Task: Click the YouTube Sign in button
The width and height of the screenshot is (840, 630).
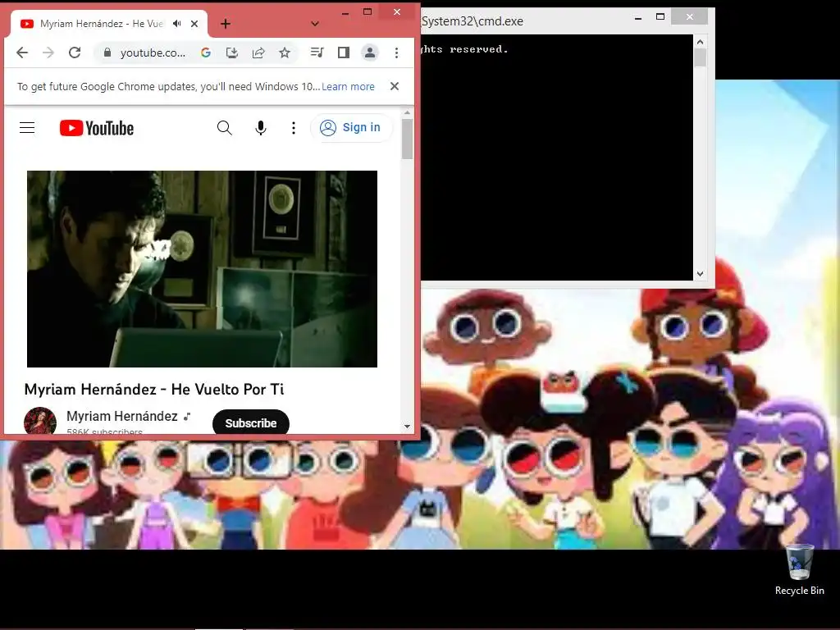Action: pyautogui.click(x=351, y=127)
